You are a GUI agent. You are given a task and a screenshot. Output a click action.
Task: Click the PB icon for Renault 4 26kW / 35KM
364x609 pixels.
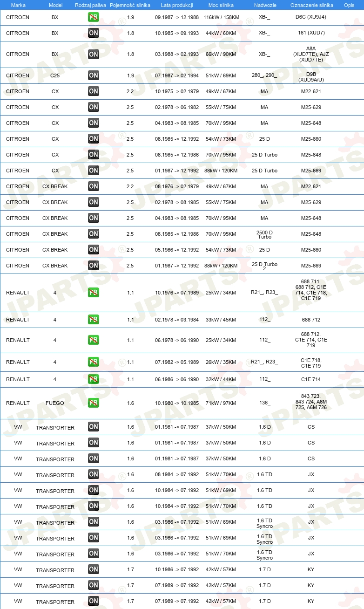(x=94, y=362)
